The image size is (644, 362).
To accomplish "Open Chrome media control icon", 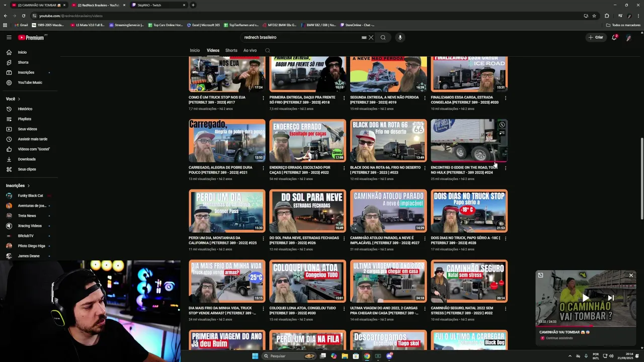I will coord(620,16).
